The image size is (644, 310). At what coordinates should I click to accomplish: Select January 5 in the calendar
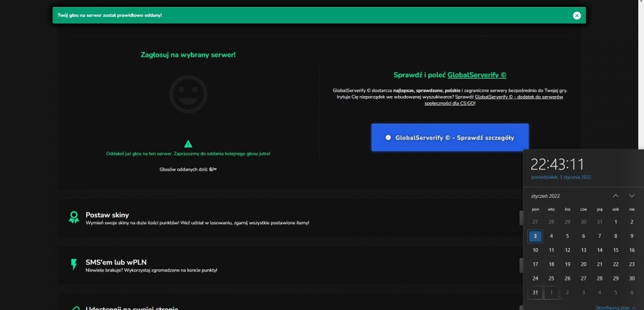point(567,236)
